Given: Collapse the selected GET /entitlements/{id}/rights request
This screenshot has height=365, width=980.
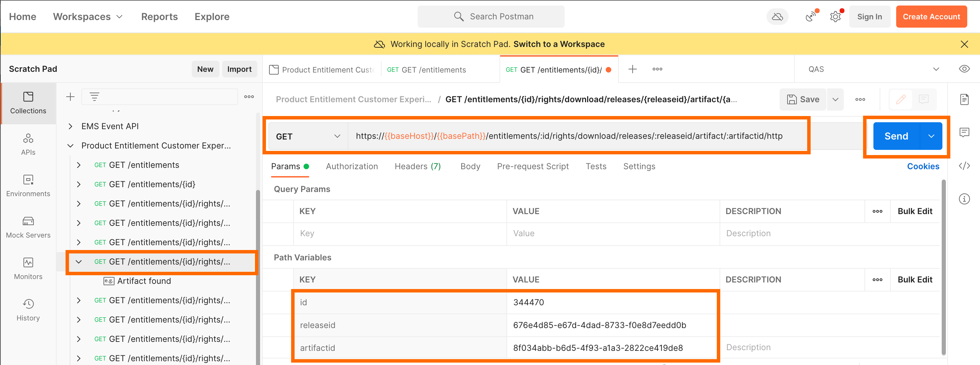Looking at the screenshot, I should 78,262.
